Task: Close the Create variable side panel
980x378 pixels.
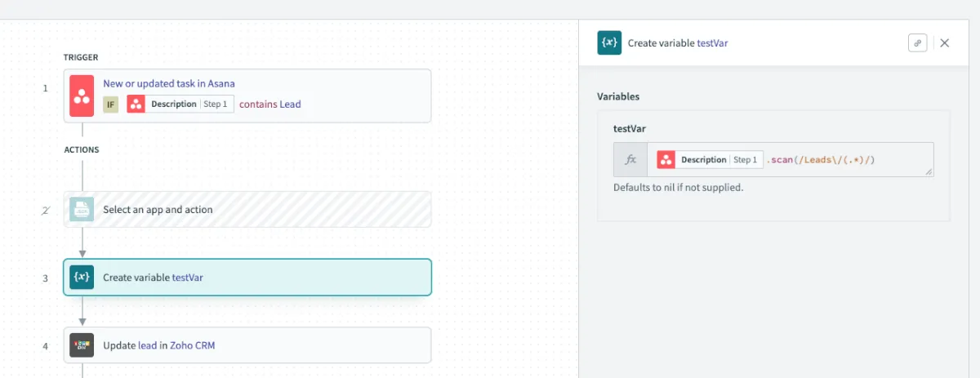Action: pos(945,43)
